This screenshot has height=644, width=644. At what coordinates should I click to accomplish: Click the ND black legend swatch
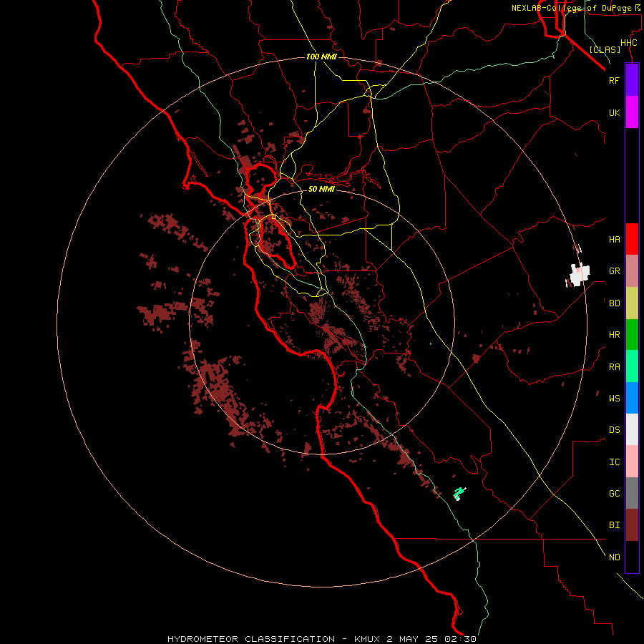(632, 557)
